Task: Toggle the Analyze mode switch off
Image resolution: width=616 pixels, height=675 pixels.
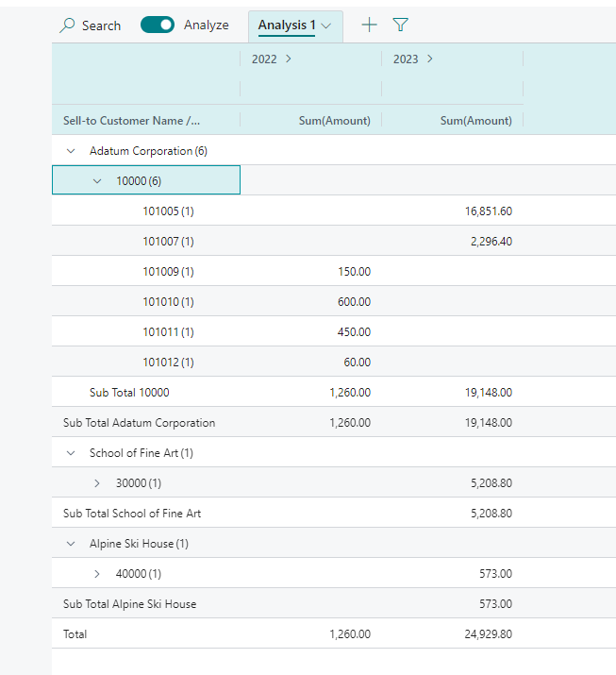Action: coord(158,25)
